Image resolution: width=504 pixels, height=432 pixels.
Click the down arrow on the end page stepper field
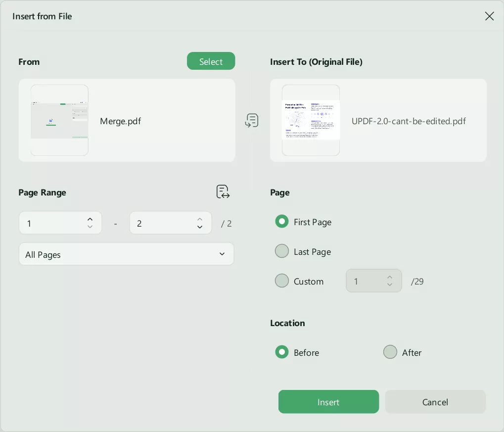199,228
